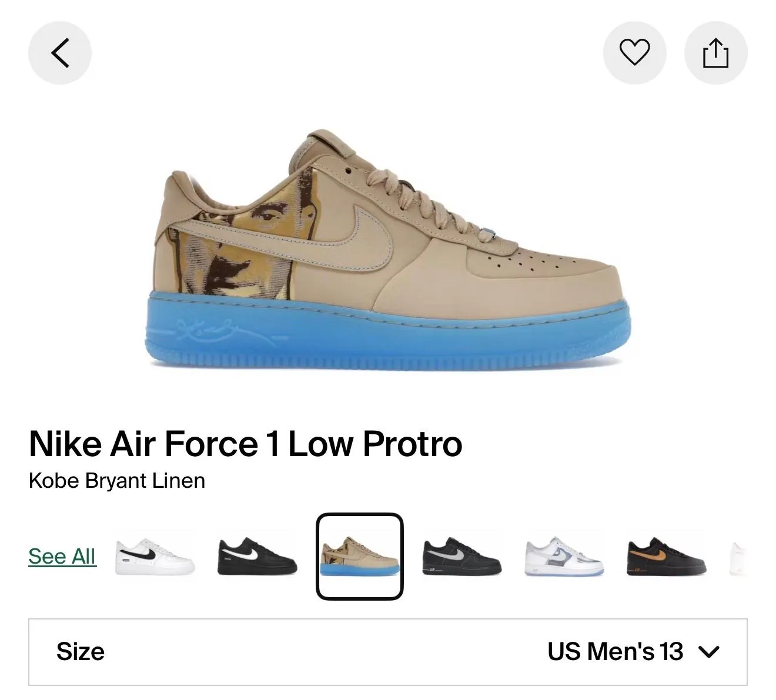
Task: Tap the Kobe Bryant Linen subtitle text
Action: pos(117,481)
